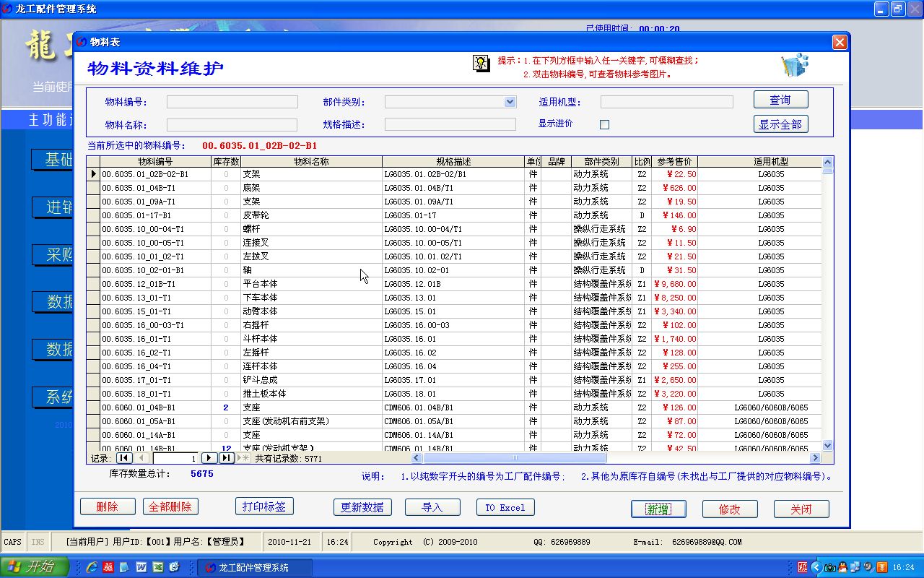Click the tray expand arrow icon
924x578 pixels.
click(816, 567)
